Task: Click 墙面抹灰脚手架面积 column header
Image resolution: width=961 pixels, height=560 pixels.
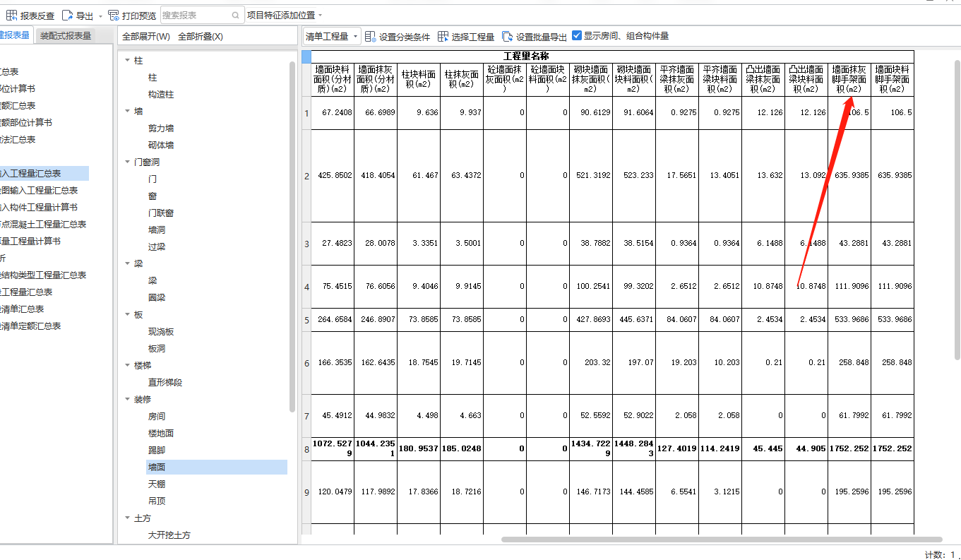Action: [849, 79]
